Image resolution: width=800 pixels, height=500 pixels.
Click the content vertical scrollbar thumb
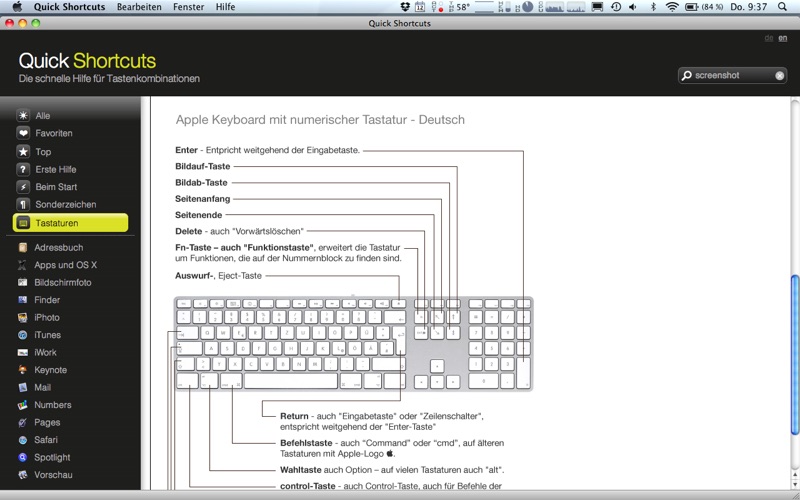coord(795,356)
